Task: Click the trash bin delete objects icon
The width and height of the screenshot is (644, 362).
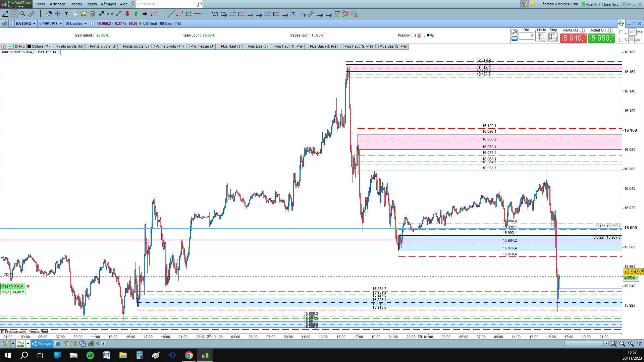Action: click(93, 14)
